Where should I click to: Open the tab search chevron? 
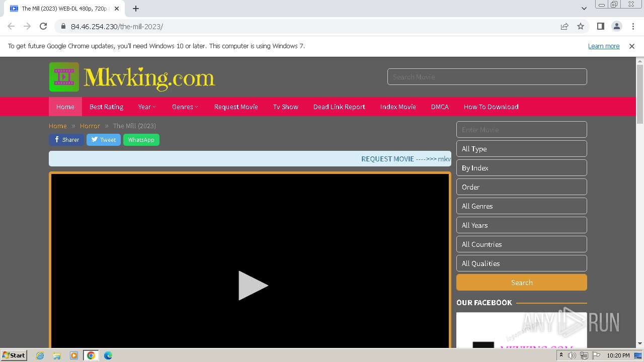(x=584, y=9)
